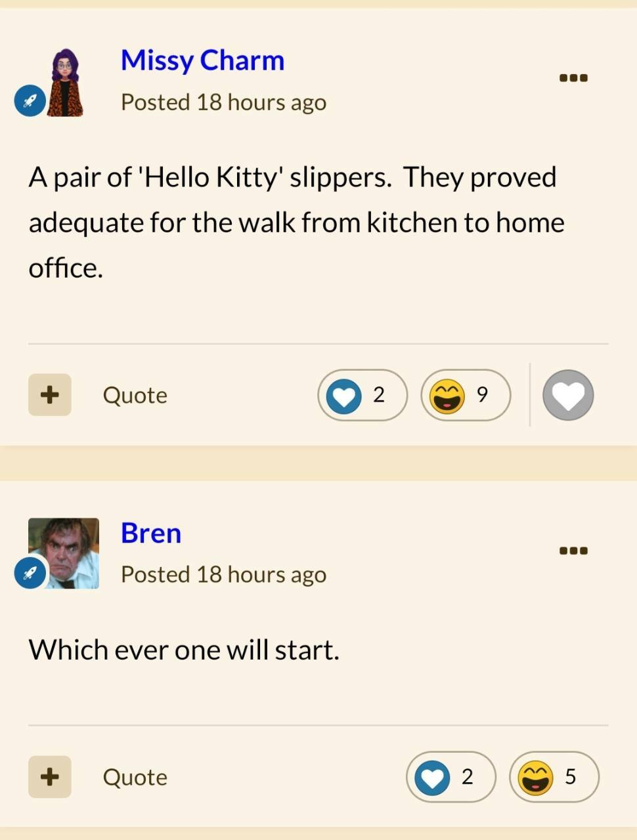This screenshot has width=637, height=840.
Task: Click the Hello Kitty slippers post text
Action: (296, 222)
